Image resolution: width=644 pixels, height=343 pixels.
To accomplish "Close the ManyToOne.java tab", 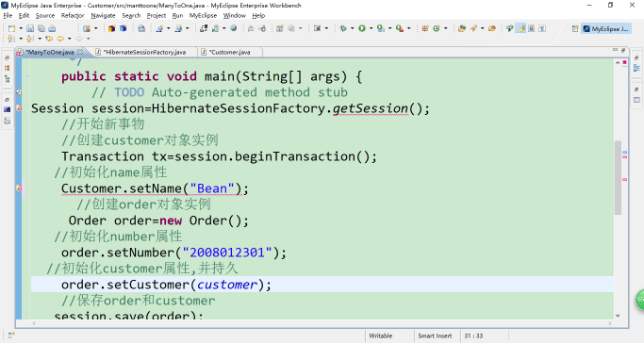I will [80, 52].
